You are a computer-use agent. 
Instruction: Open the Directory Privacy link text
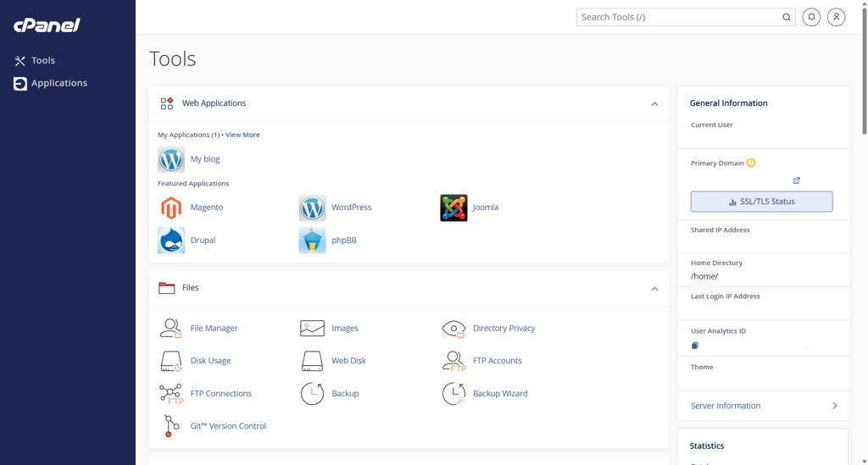(x=504, y=329)
